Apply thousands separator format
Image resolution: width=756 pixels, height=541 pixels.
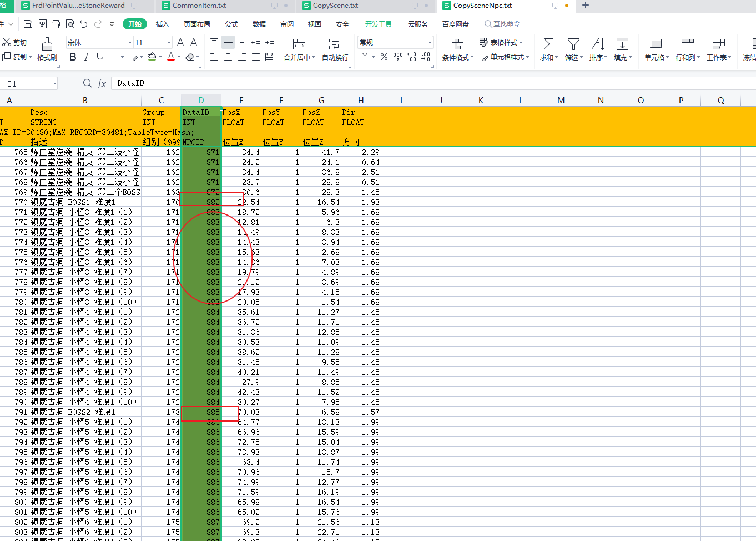click(398, 57)
